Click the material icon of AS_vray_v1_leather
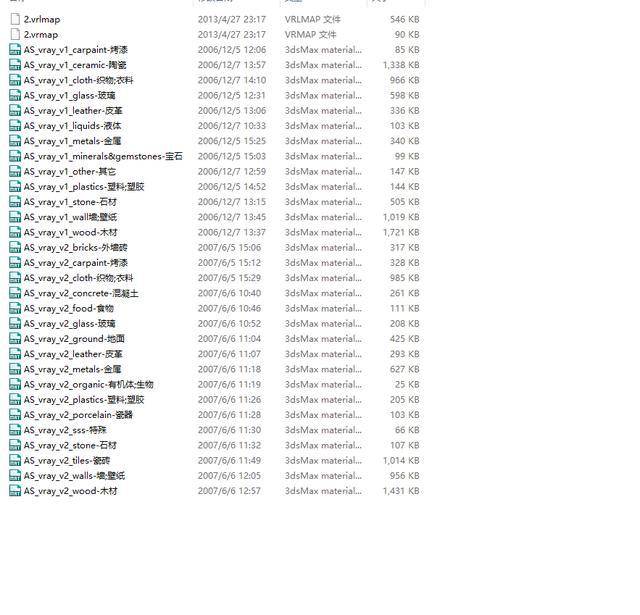 pyautogui.click(x=15, y=111)
